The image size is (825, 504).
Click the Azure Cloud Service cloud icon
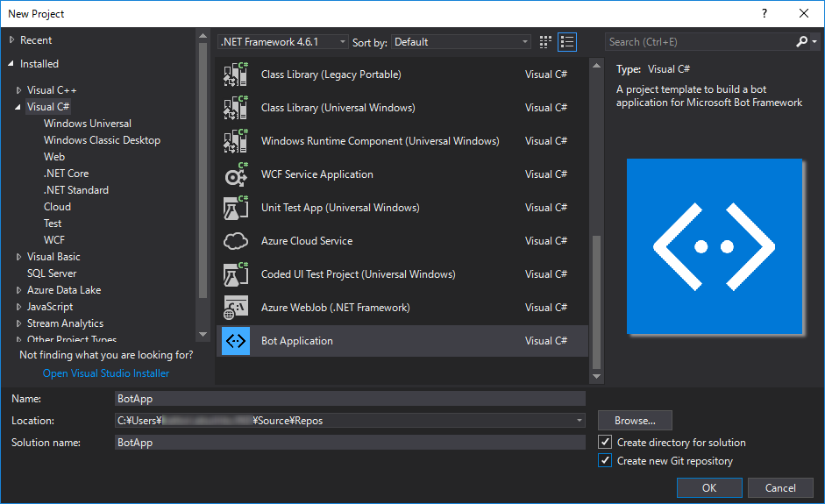236,241
